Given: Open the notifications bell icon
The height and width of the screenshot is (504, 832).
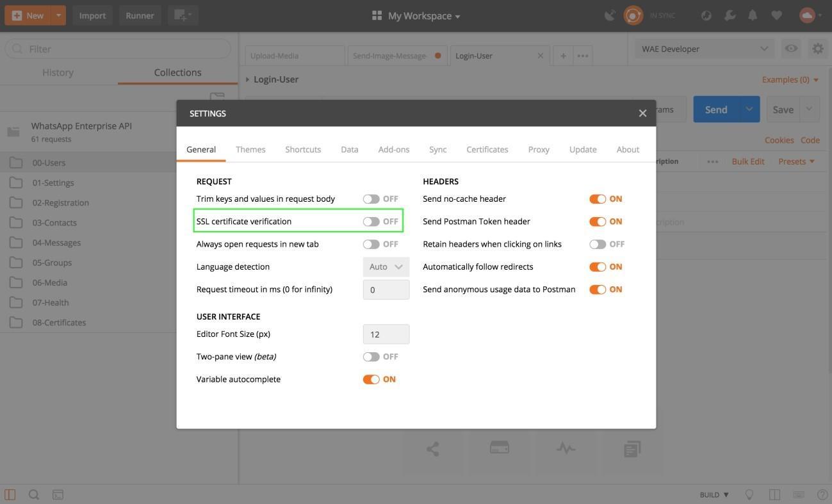Looking at the screenshot, I should pos(753,15).
